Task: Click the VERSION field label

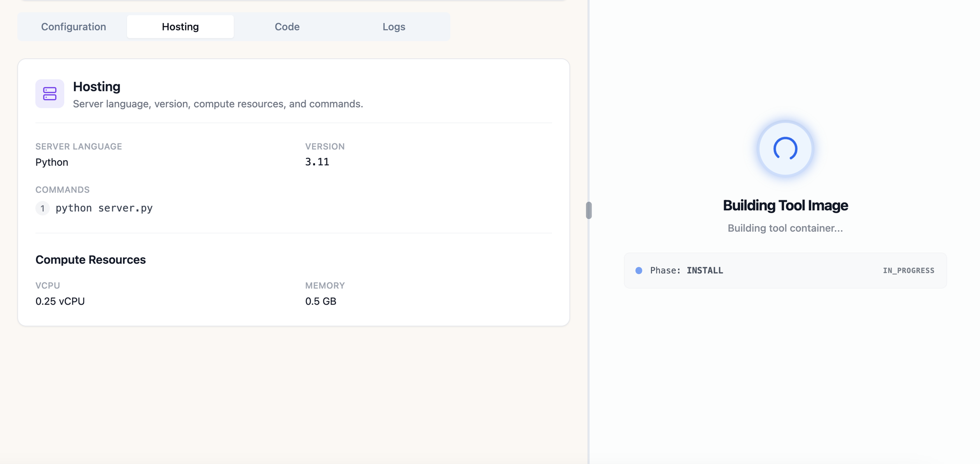Action: [325, 146]
